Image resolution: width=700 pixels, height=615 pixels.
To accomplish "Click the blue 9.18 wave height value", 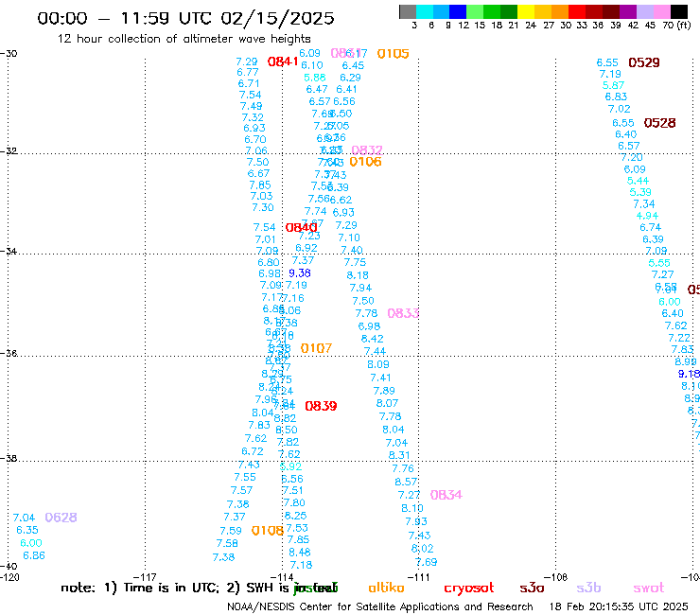I will tap(689, 374).
